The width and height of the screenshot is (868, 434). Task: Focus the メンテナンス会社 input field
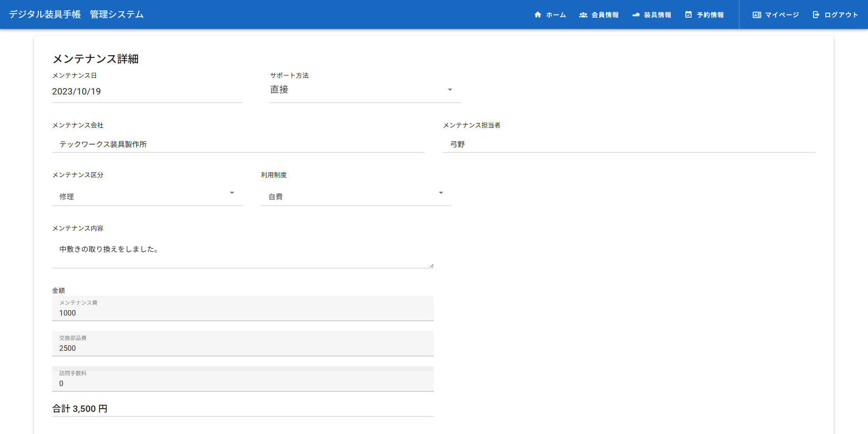point(238,144)
